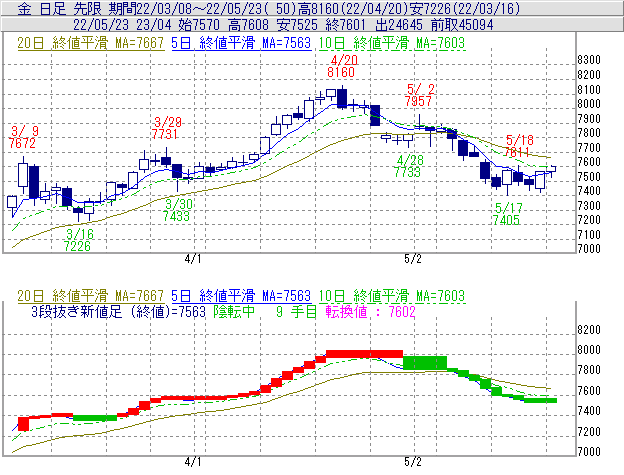
Task: Click the 前取45094 open interest value
Action: 462,25
